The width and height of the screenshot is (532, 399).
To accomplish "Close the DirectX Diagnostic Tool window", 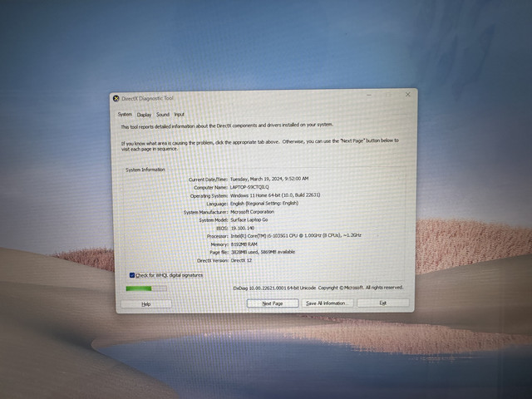I will [x=408, y=94].
